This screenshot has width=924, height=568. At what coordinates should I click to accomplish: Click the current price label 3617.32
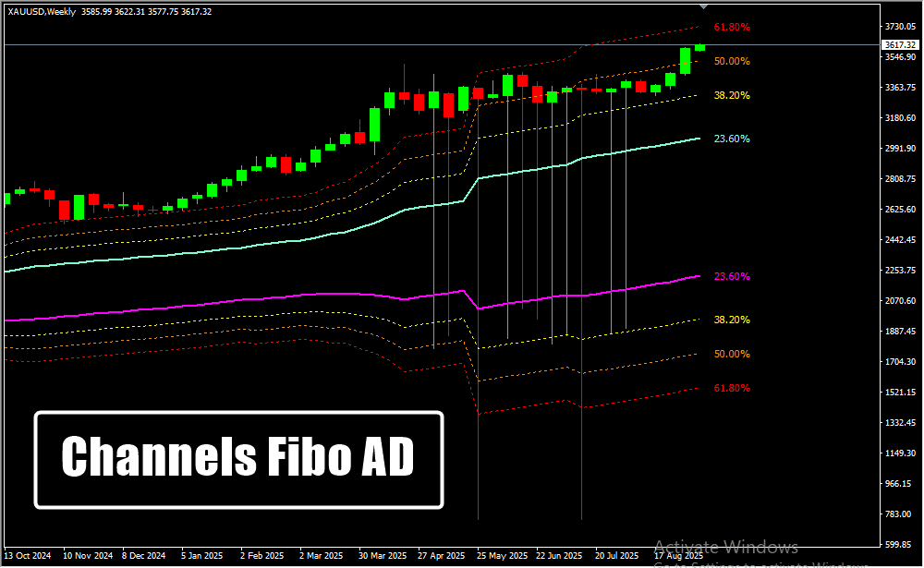pyautogui.click(x=898, y=44)
